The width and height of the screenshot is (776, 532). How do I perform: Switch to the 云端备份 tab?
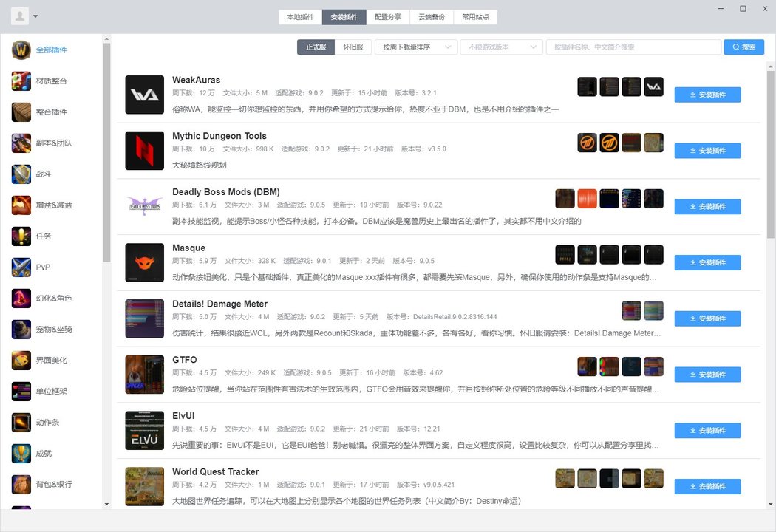coord(432,16)
